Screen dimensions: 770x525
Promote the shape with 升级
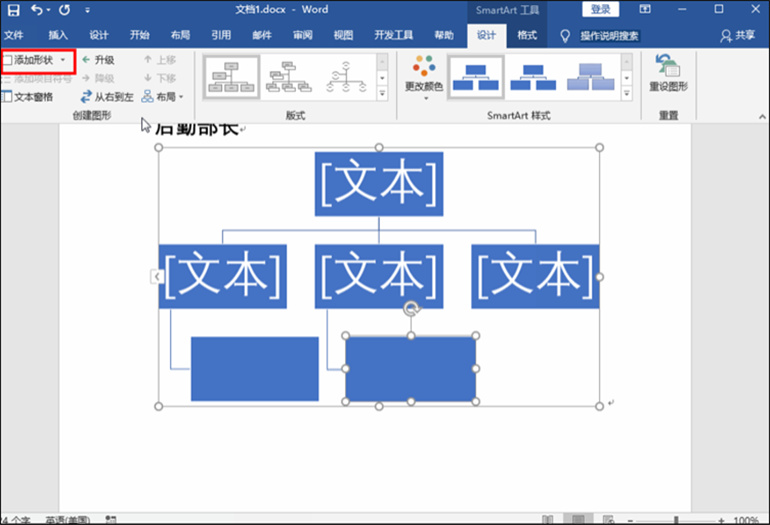click(x=98, y=60)
